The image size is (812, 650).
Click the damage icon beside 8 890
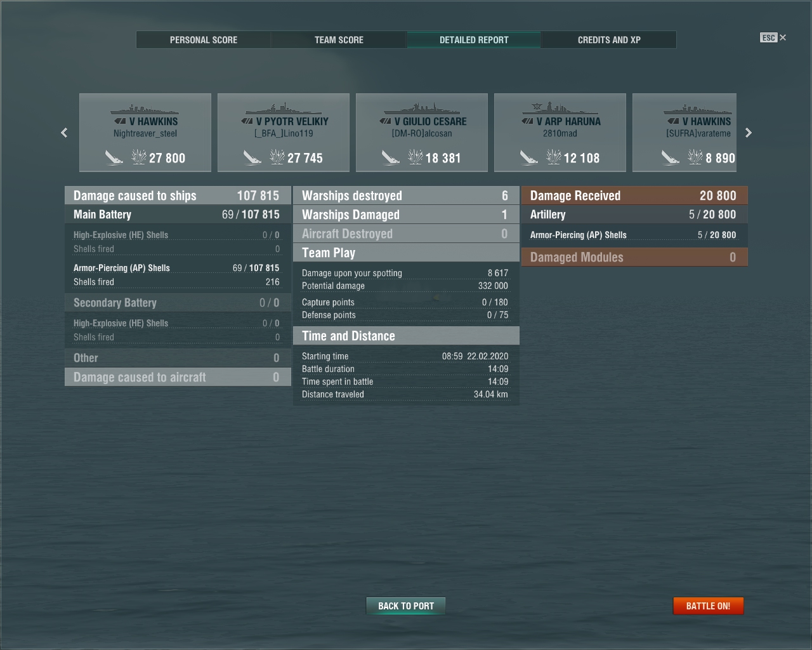(695, 156)
